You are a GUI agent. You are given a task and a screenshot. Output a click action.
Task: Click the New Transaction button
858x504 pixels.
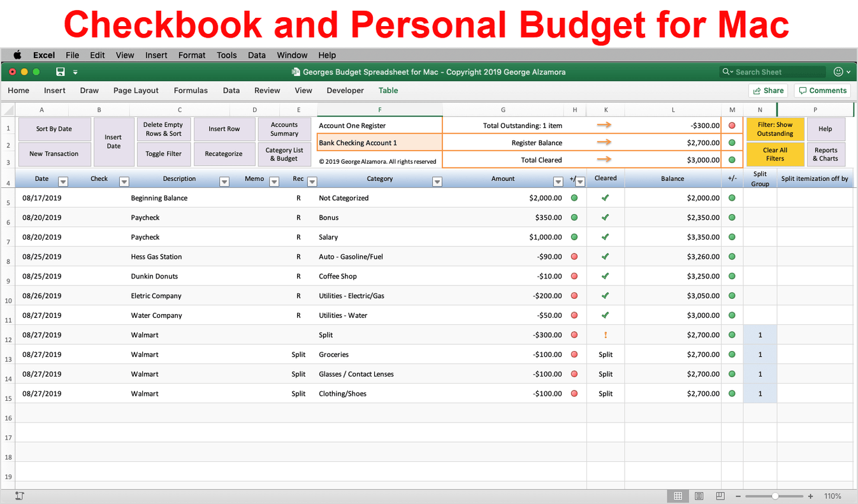(54, 154)
